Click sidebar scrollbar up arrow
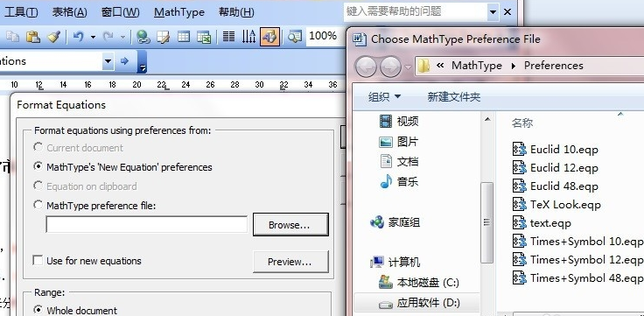The image size is (644, 316). coord(486,120)
